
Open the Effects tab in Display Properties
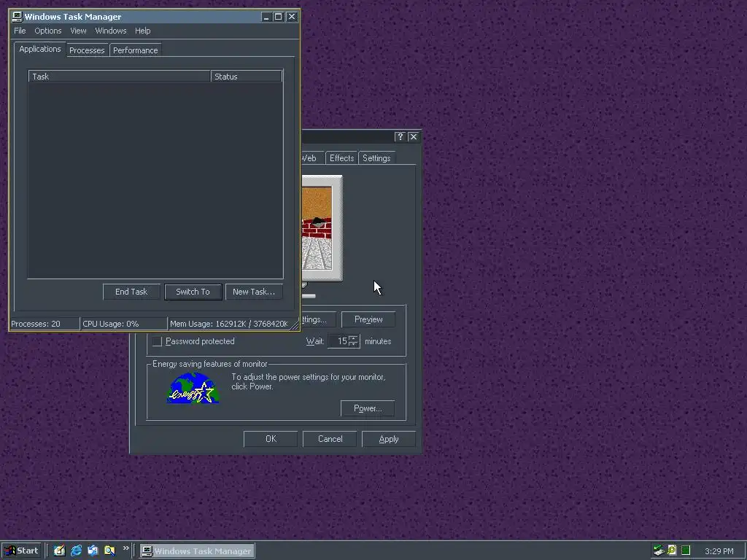(341, 158)
